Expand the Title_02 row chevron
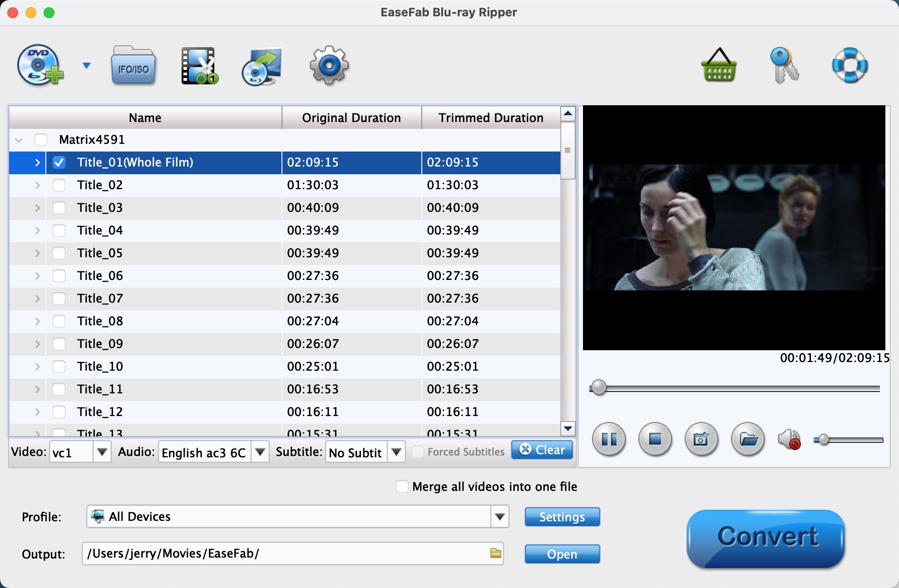Screen dimensions: 899x588 click(x=38, y=185)
